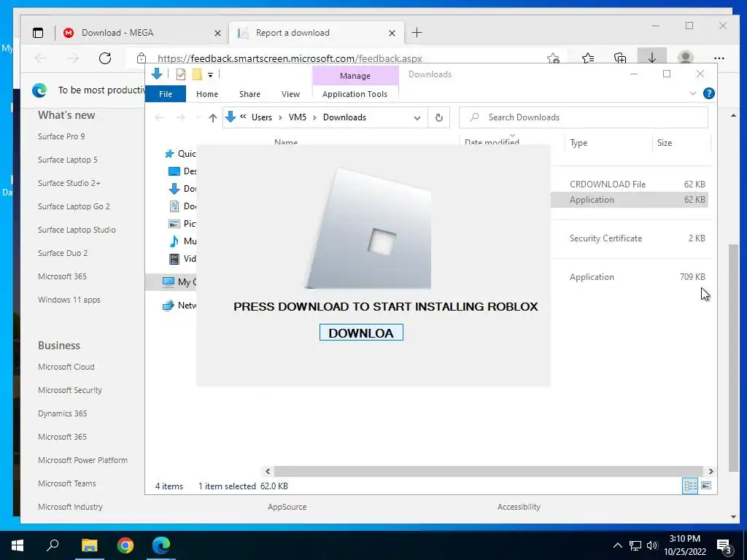Open the Microsoft Teams link
This screenshot has width=747, height=560.
tap(66, 483)
